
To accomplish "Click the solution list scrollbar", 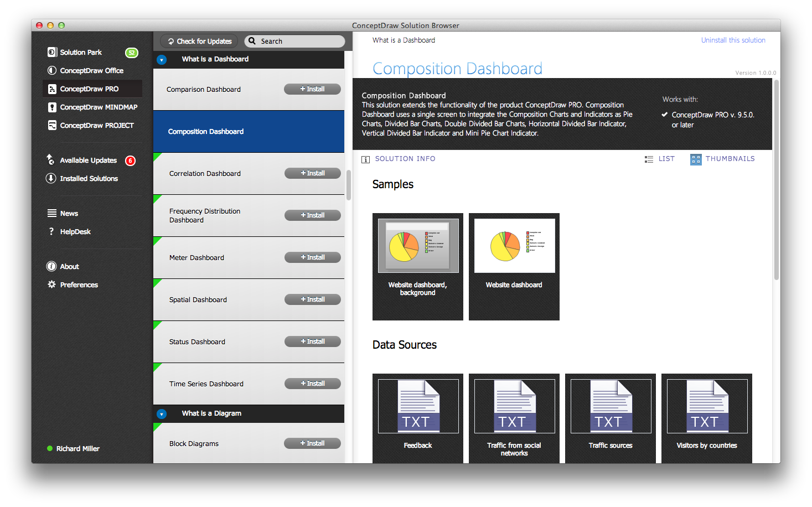I will [x=349, y=185].
